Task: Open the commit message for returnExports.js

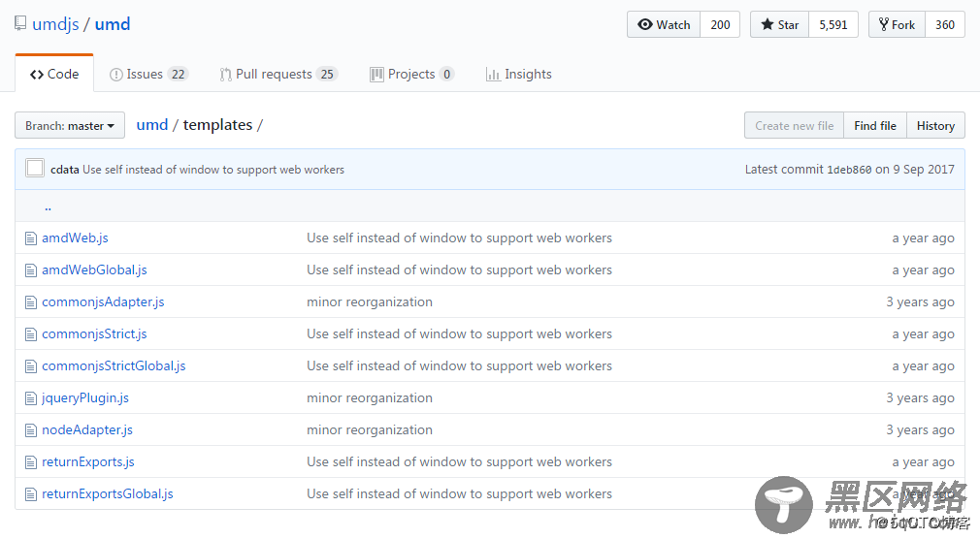Action: click(459, 462)
